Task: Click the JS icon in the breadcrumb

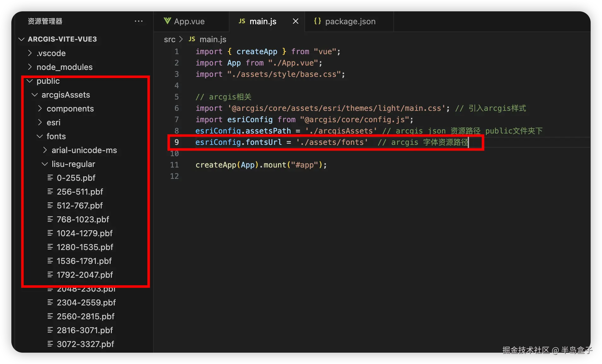Action: point(192,39)
